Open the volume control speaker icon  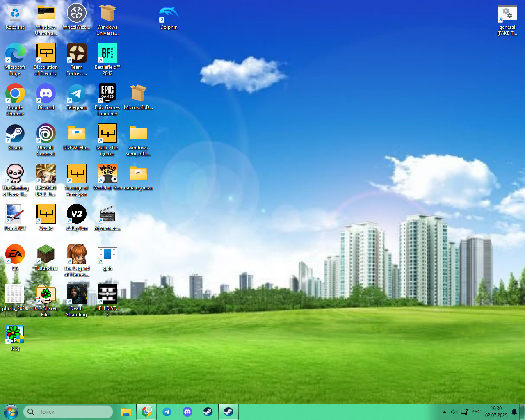tap(453, 412)
